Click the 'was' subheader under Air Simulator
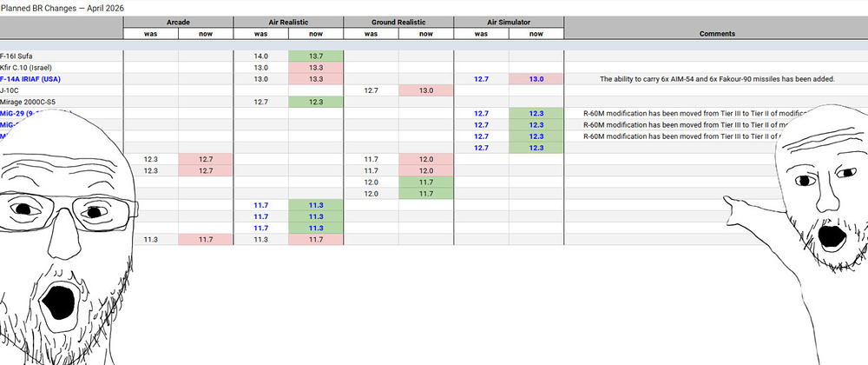 [x=482, y=34]
